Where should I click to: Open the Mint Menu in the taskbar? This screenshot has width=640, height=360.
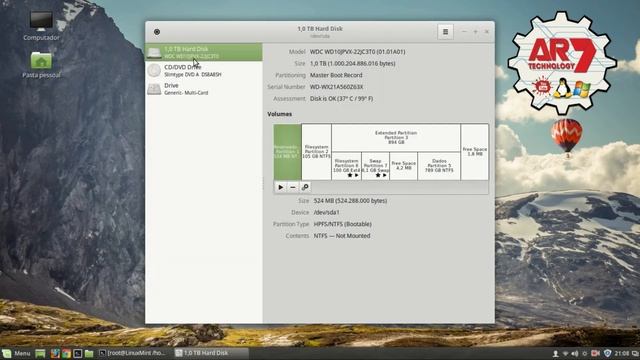point(16,353)
